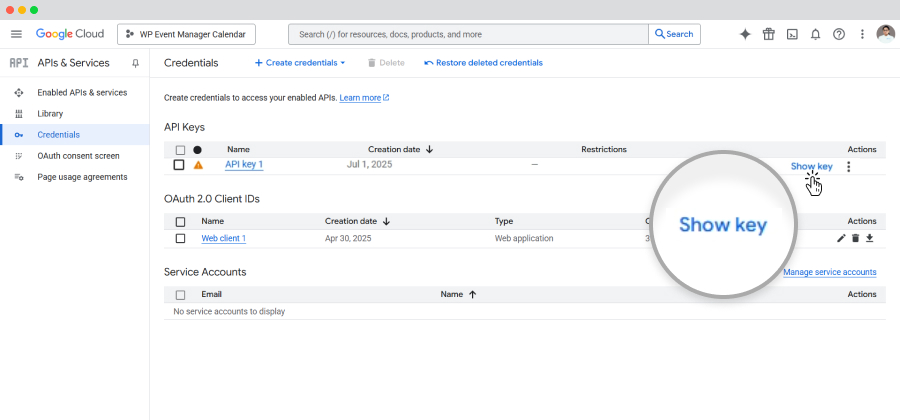The image size is (900, 420).
Task: Click Restore deleted credentials
Action: click(483, 63)
